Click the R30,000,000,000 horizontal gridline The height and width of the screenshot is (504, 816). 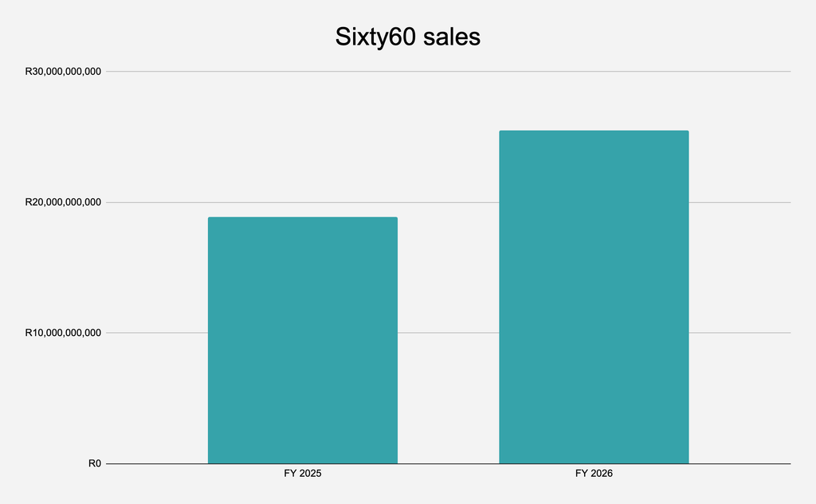click(448, 71)
